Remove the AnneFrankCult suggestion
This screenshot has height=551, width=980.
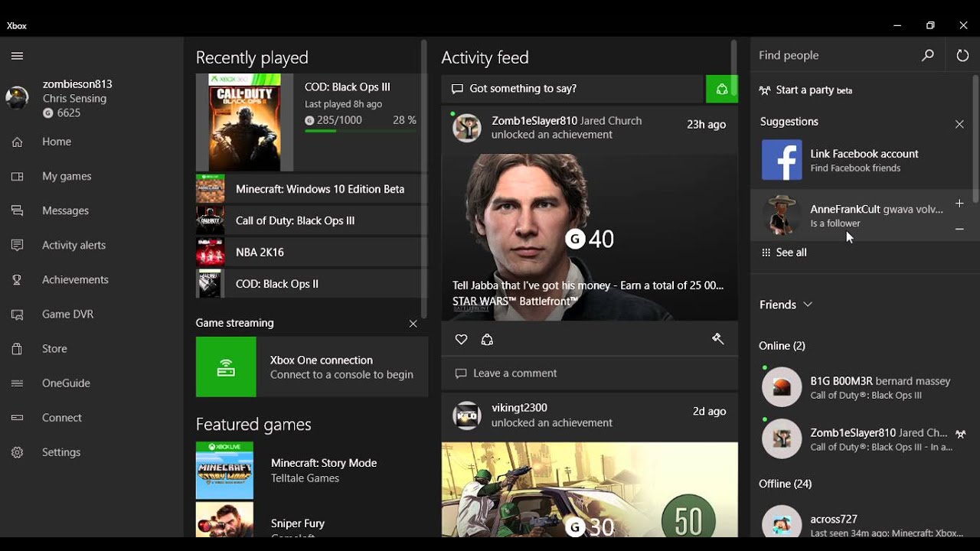(x=959, y=229)
